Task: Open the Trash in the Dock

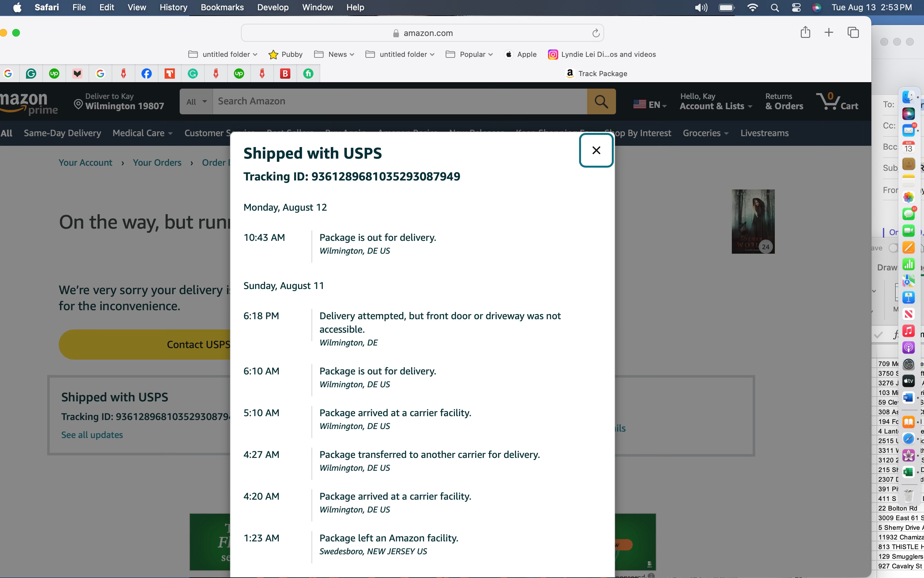Action: [908, 496]
